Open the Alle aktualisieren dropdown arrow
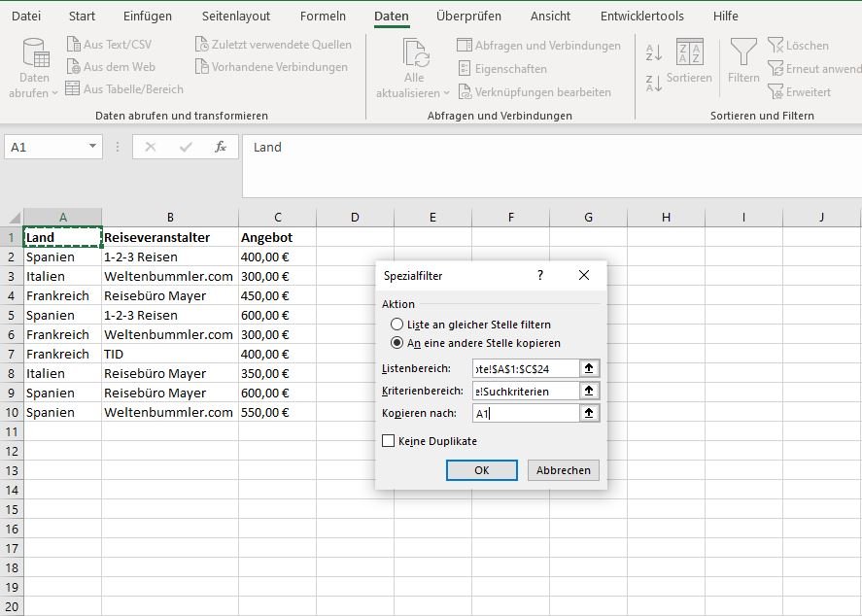The image size is (862, 616). 446,93
